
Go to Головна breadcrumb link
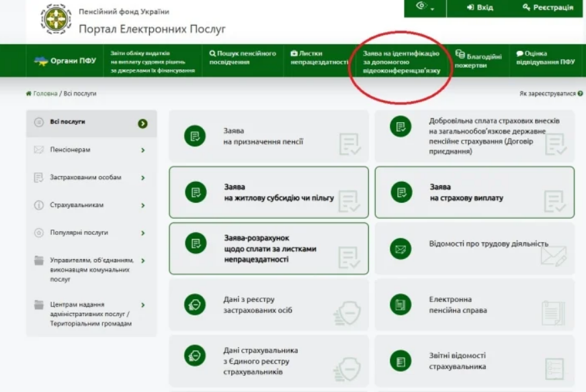point(44,94)
